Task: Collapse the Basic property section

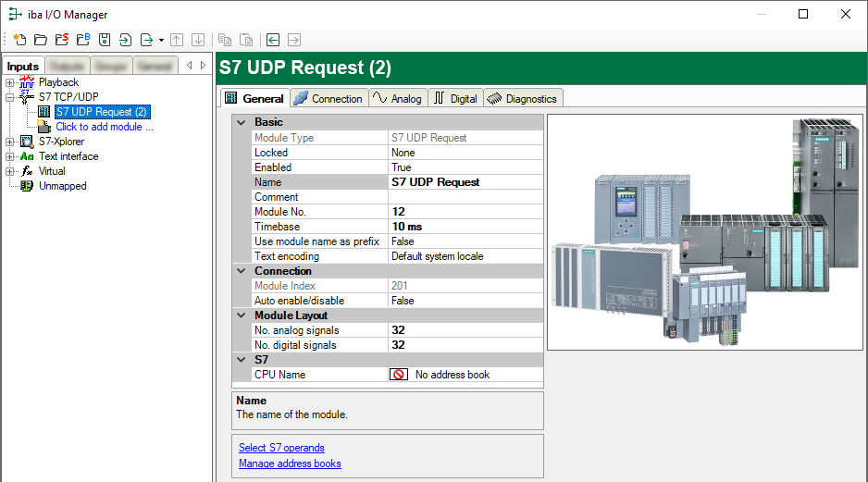Action: tap(242, 122)
